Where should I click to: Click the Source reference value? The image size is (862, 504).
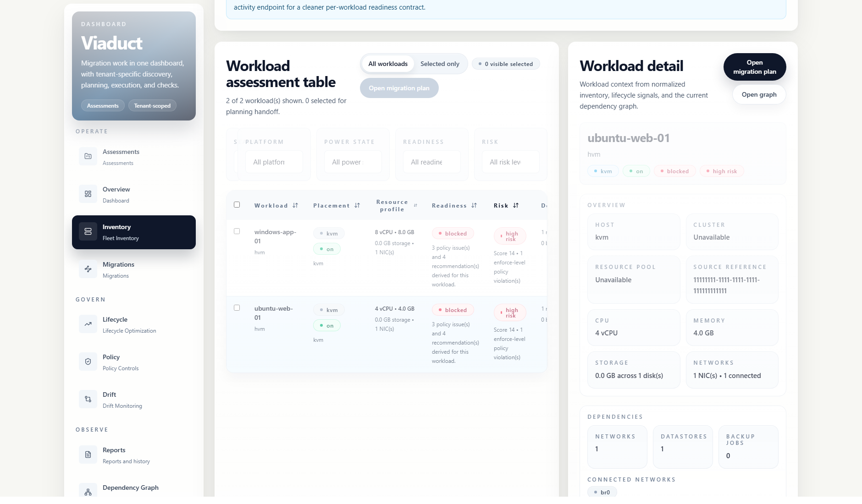pos(726,285)
